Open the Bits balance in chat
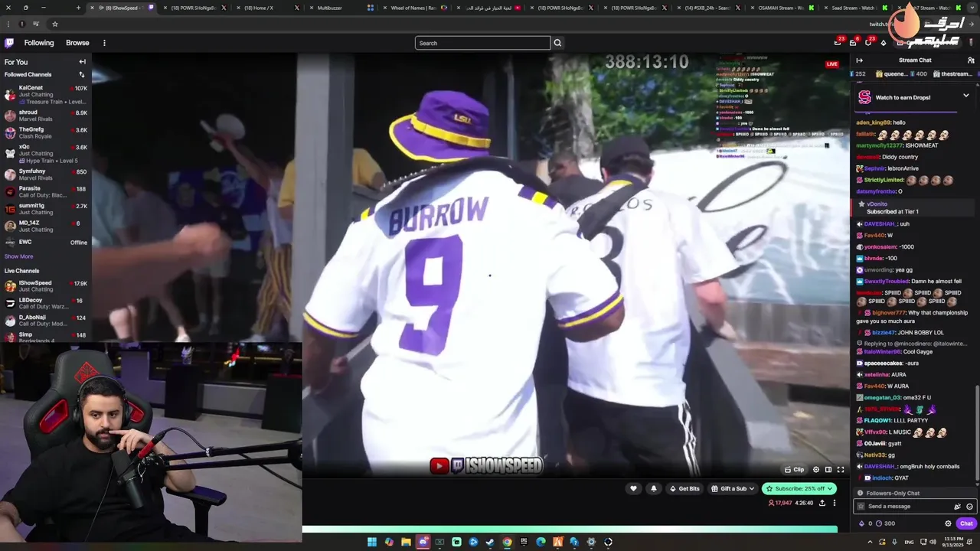980x551 pixels. [x=866, y=523]
